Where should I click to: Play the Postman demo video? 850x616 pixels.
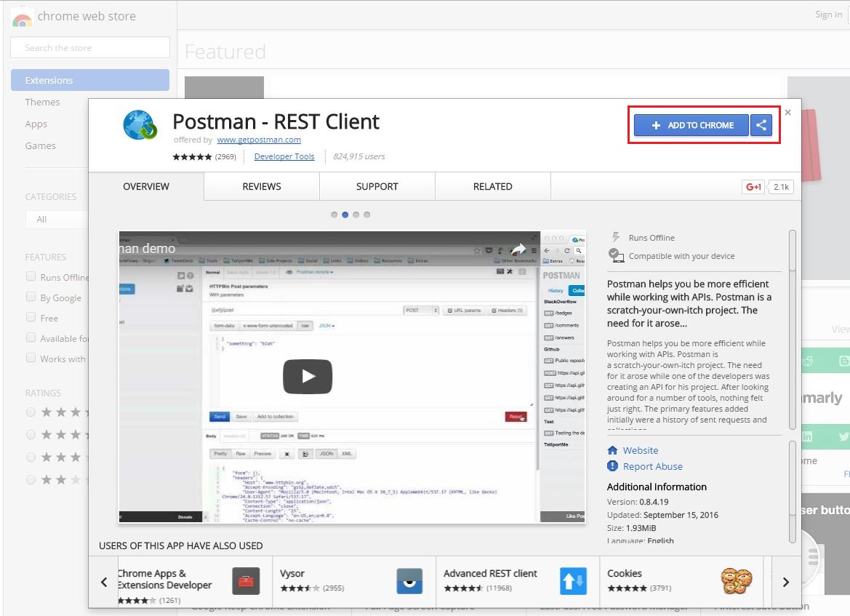(308, 376)
